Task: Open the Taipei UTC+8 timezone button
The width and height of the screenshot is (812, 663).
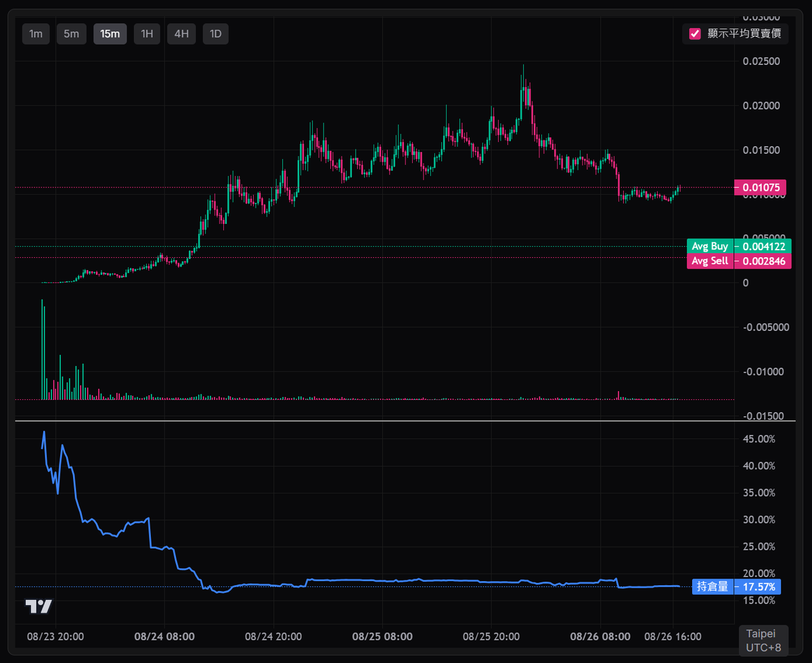Action: pyautogui.click(x=763, y=641)
